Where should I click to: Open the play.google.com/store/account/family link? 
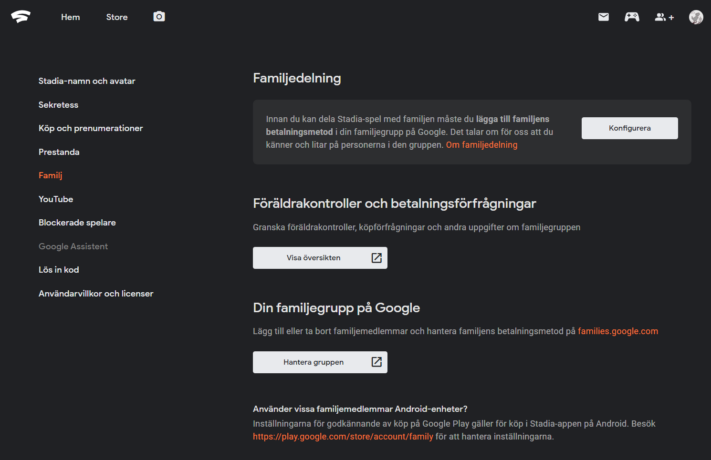(343, 437)
